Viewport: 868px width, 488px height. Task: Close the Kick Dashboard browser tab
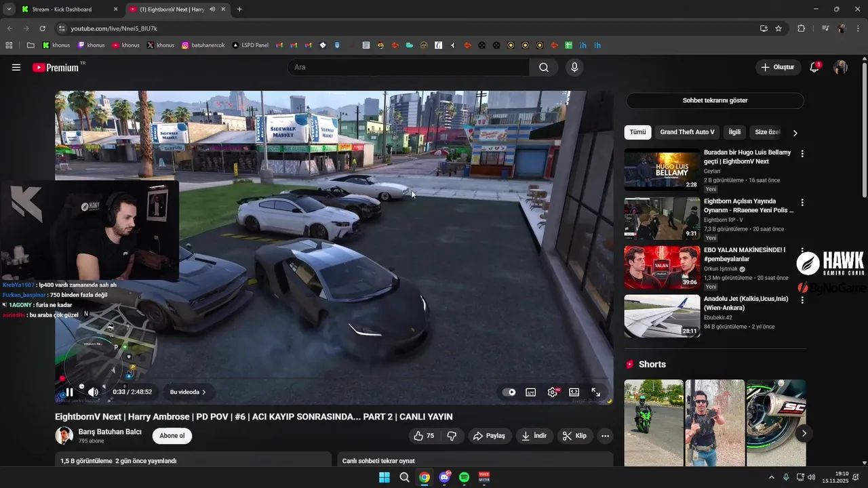[115, 9]
